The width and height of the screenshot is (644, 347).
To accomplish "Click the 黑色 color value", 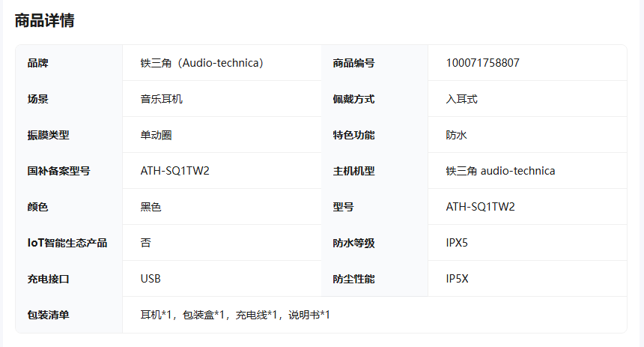I will (x=151, y=207).
